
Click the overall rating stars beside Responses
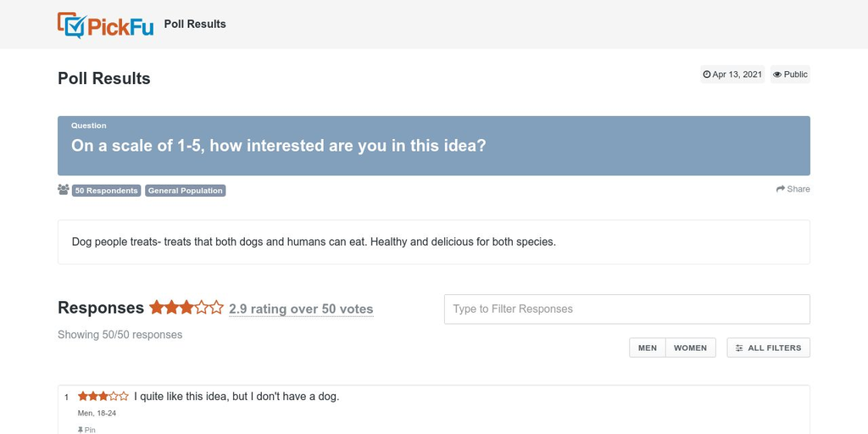click(x=186, y=308)
